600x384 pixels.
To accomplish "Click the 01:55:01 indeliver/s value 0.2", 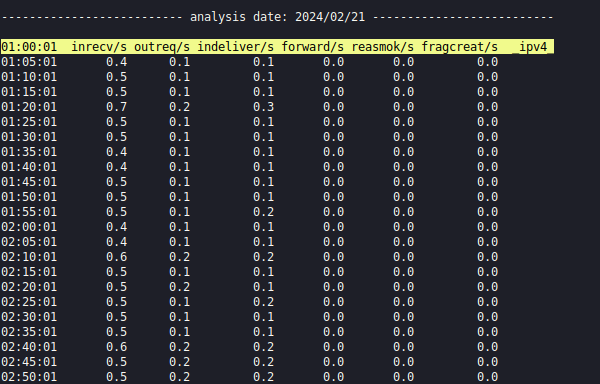I will click(264, 212).
